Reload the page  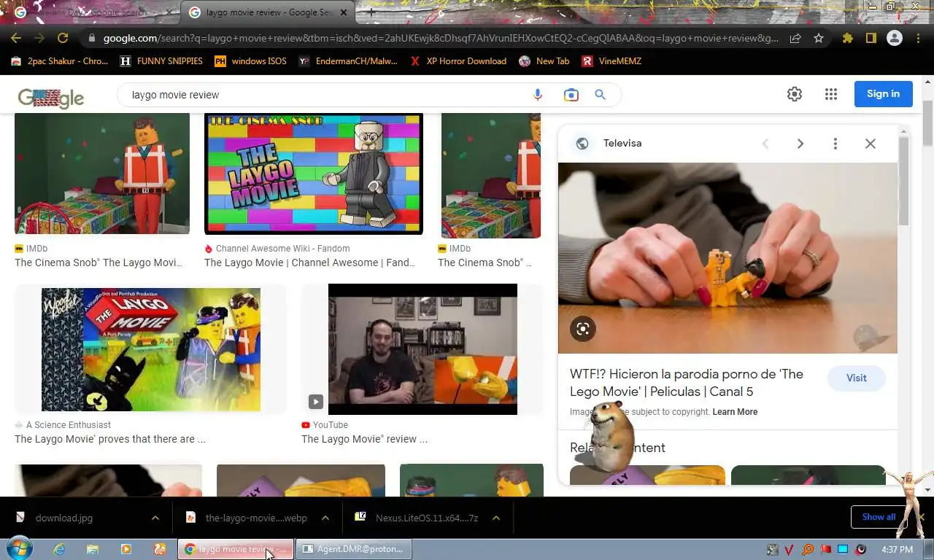pos(63,38)
